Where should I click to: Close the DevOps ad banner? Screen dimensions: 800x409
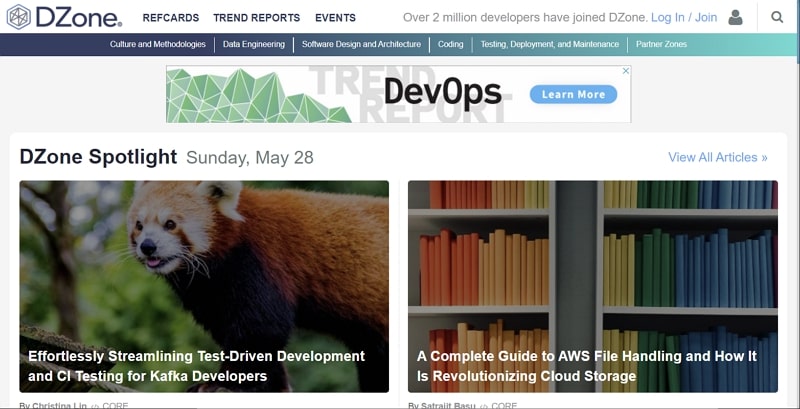tap(626, 71)
